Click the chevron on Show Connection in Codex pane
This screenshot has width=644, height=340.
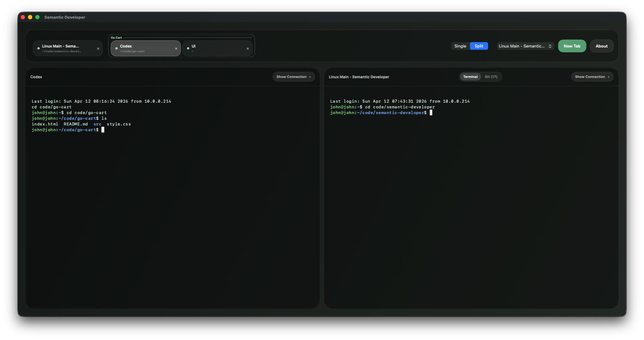click(310, 77)
